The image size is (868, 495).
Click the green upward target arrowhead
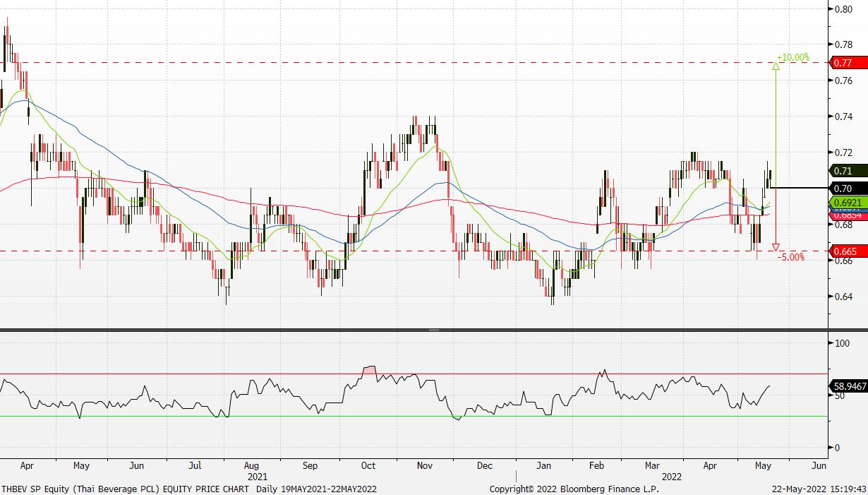tap(776, 66)
